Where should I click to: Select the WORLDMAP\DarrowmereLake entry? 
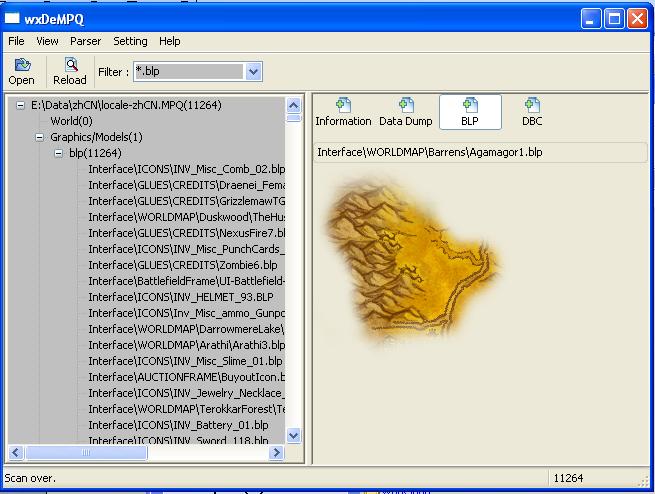point(186,329)
